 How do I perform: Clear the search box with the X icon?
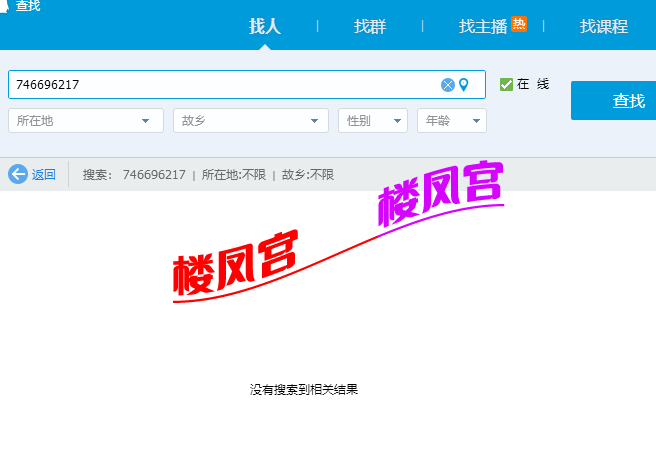coord(448,85)
